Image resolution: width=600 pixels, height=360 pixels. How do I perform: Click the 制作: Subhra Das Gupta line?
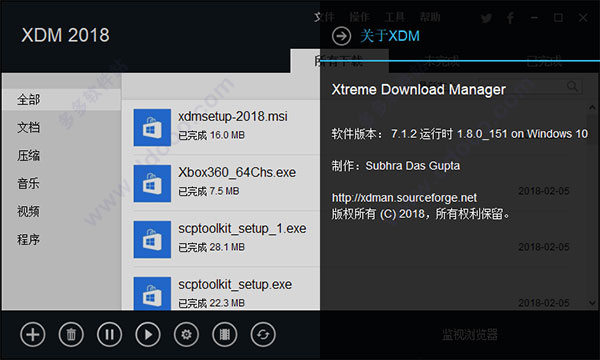396,166
